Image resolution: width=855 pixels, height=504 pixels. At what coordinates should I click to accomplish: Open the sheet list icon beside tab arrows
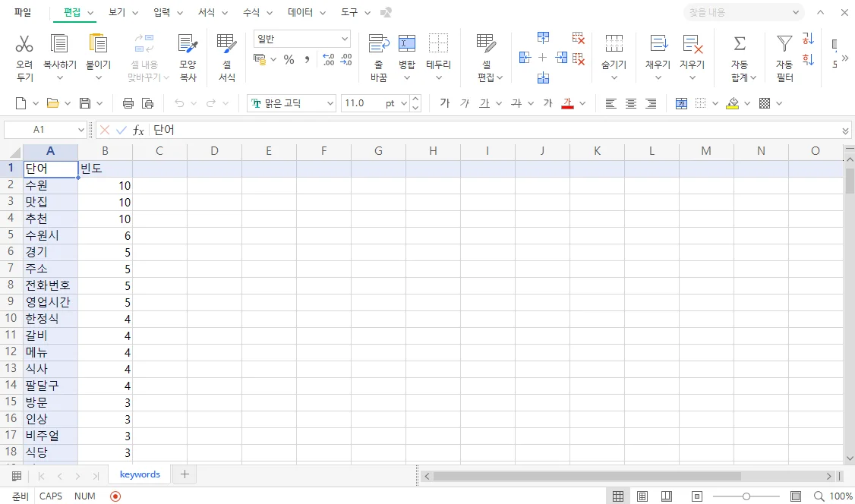[17, 476]
